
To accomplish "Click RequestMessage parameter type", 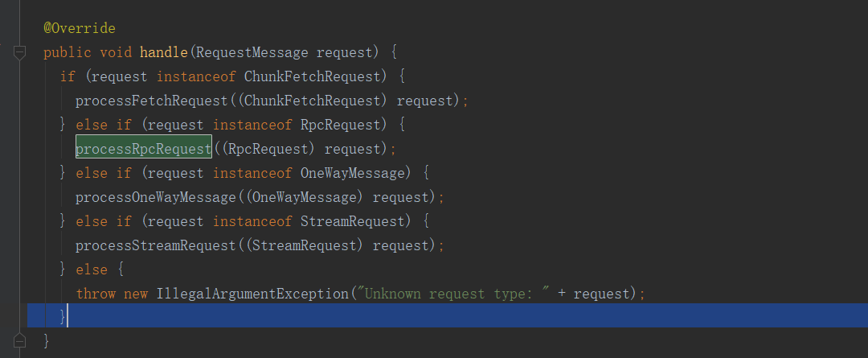I will tap(252, 52).
